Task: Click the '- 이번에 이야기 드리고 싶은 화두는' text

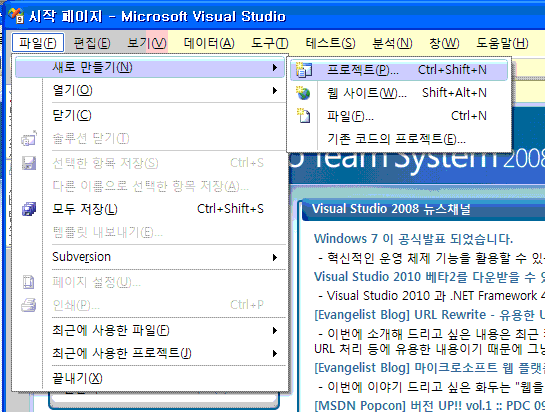Action: click(x=431, y=387)
